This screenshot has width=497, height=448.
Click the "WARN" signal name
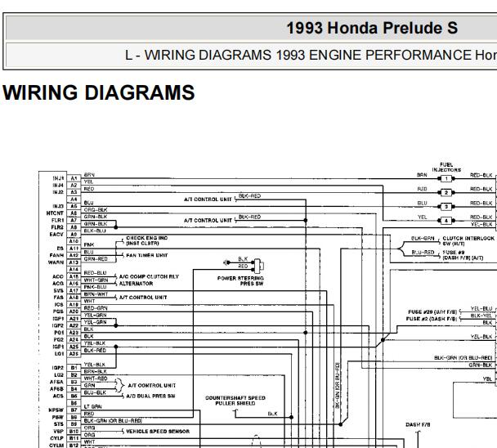[56, 262]
